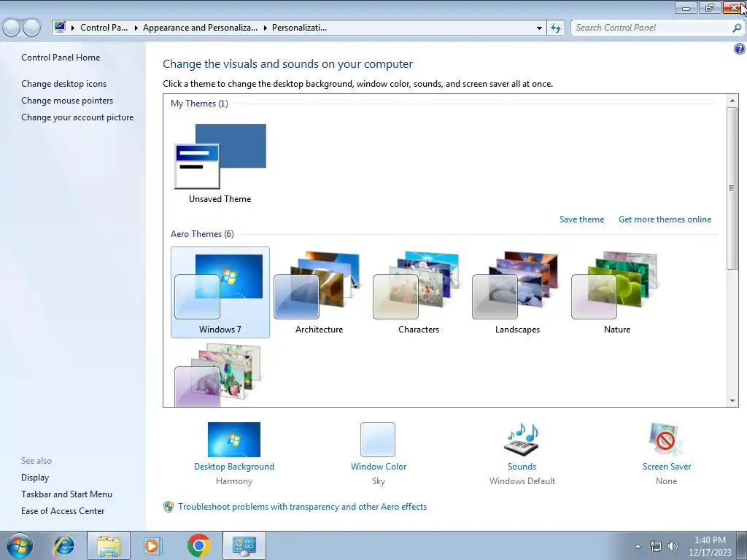This screenshot has width=747, height=560.
Task: Open Ease of Access Center link
Action: coord(63,511)
